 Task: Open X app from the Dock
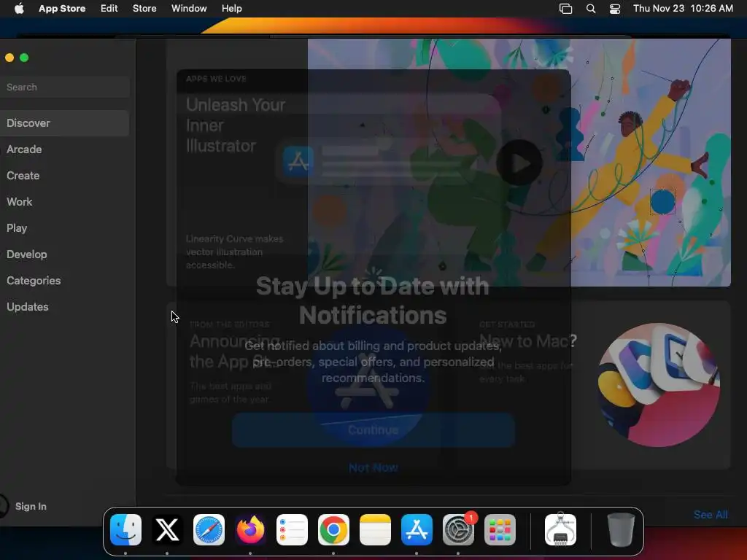tap(167, 529)
